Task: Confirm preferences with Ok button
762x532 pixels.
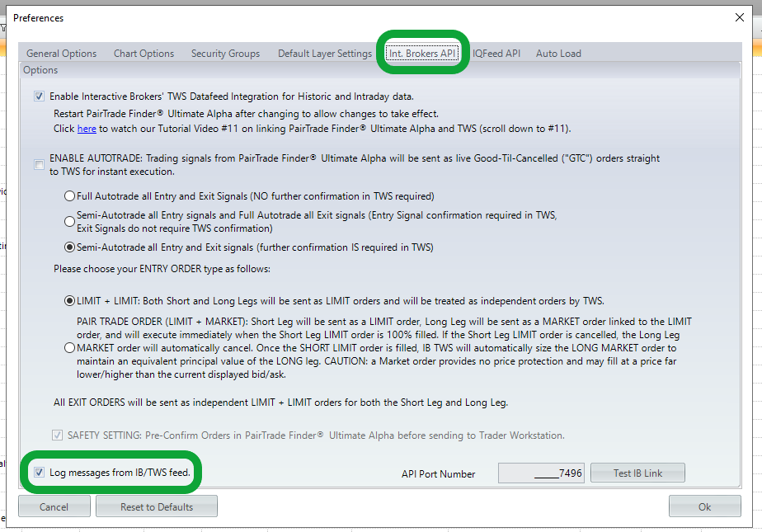Action: [704, 506]
